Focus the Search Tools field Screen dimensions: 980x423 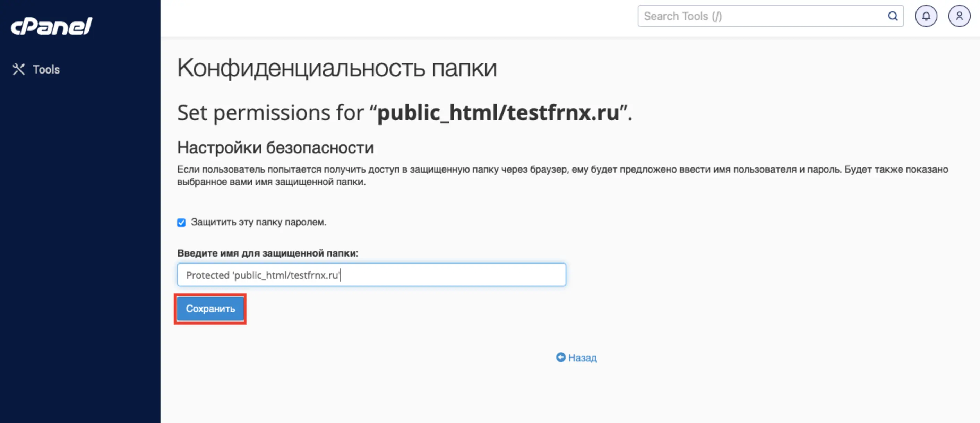(x=771, y=16)
